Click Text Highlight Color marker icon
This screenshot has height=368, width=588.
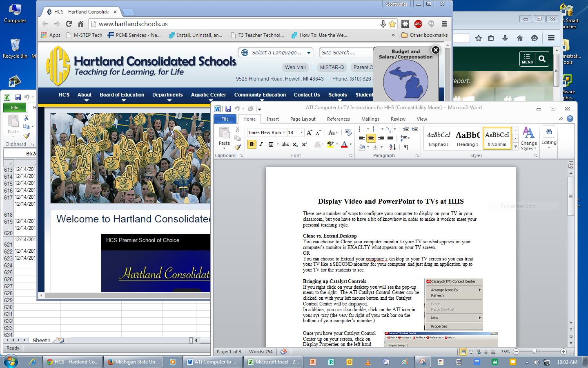pos(330,144)
